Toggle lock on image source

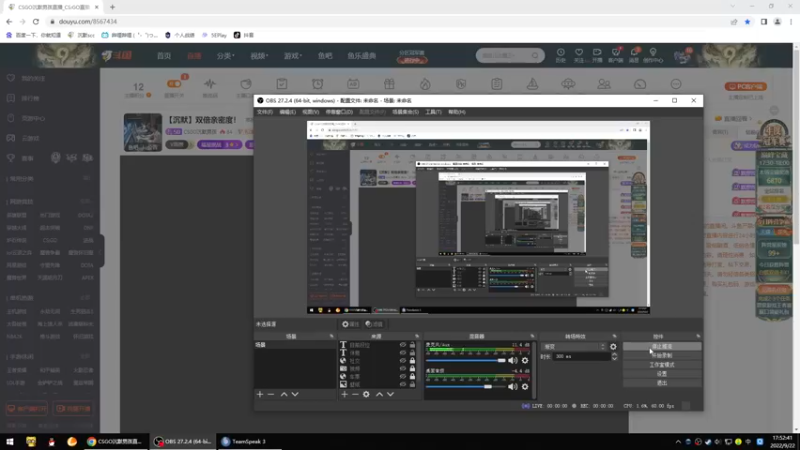tap(412, 384)
